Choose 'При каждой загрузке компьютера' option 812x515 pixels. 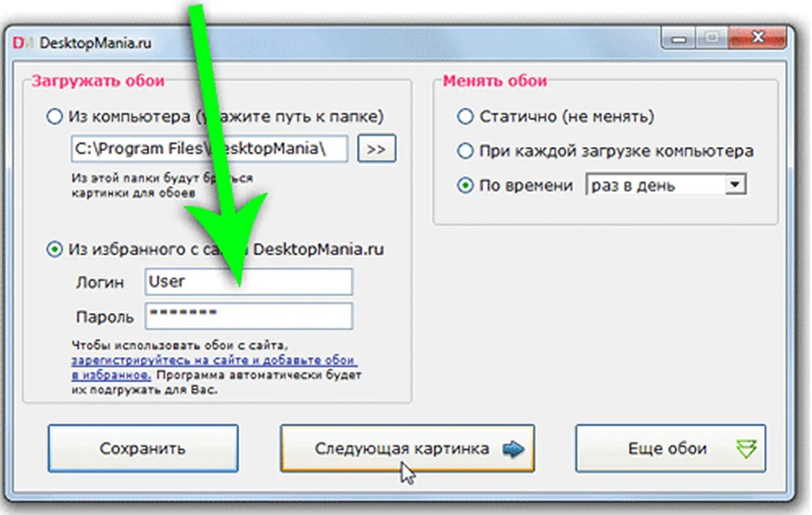(464, 151)
